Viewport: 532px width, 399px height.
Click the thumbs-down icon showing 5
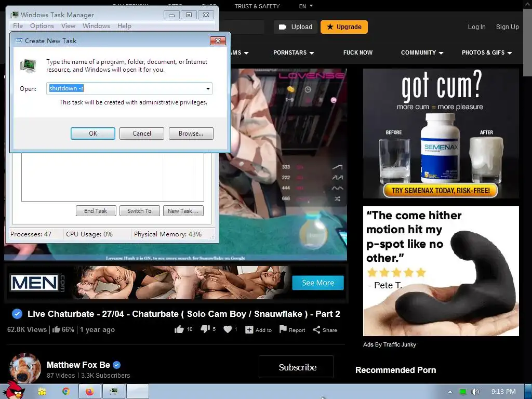tap(205, 329)
